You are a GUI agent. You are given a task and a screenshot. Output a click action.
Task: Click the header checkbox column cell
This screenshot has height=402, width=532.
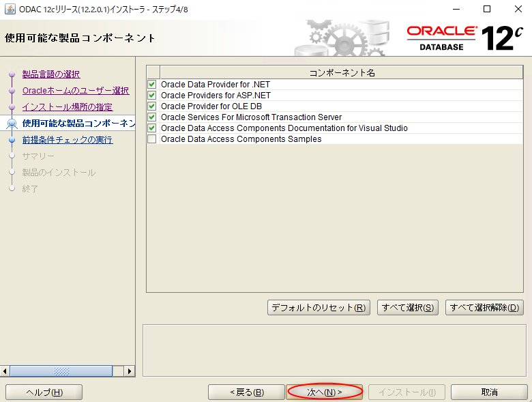tap(153, 72)
